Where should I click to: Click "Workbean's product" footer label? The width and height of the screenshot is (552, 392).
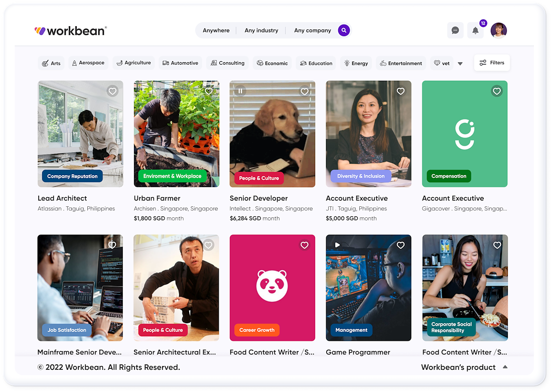[x=458, y=367]
